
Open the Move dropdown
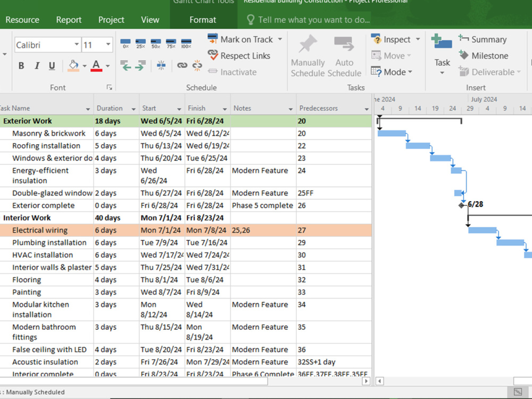click(x=391, y=56)
